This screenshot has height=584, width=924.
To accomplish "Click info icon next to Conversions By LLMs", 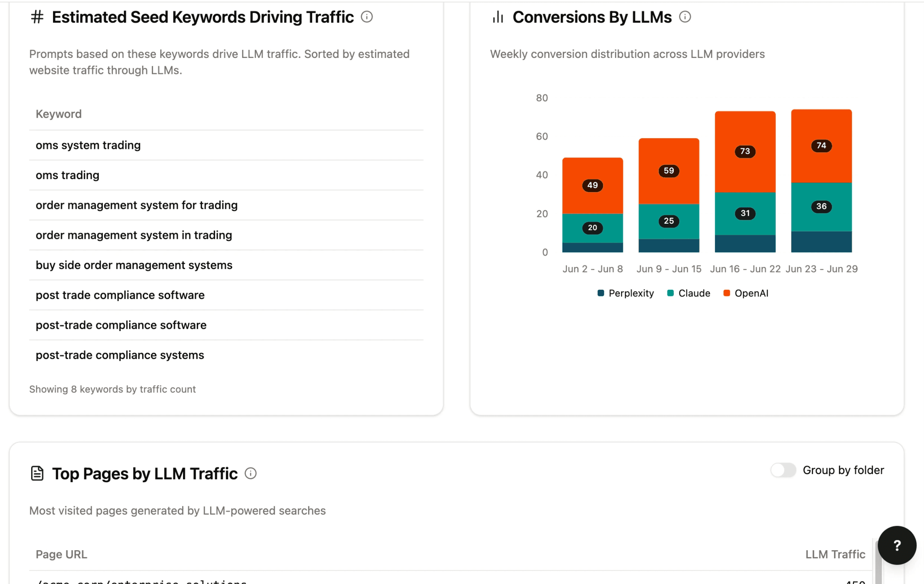I will click(x=685, y=17).
